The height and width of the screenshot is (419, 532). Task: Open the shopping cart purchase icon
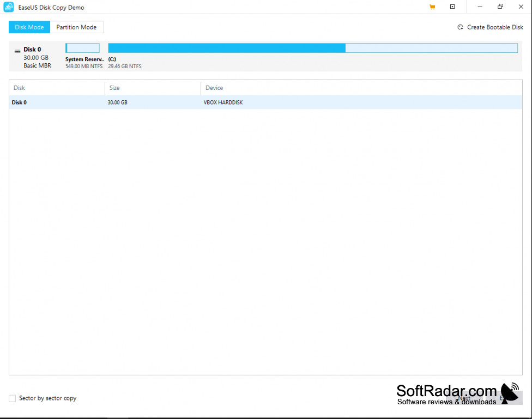(432, 7)
